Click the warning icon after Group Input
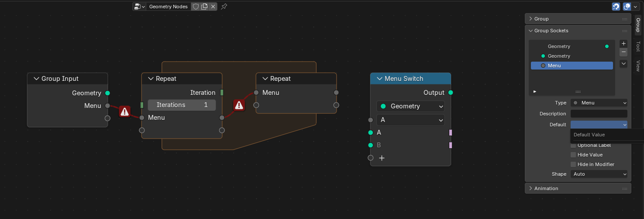 pos(124,112)
